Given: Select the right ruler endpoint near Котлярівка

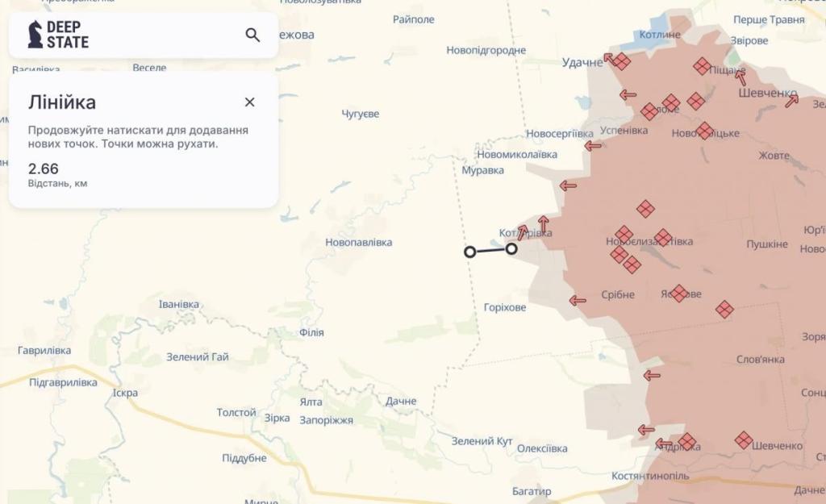Looking at the screenshot, I should click(511, 249).
